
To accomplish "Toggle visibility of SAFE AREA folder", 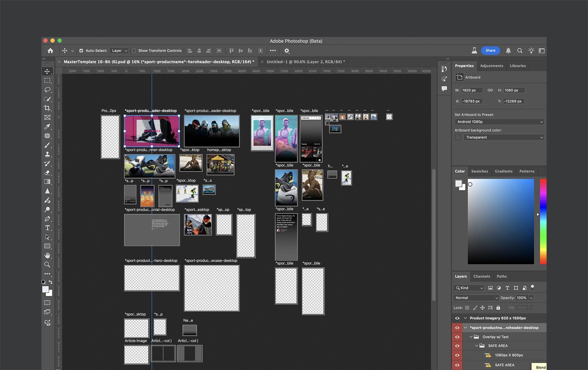I will pyautogui.click(x=457, y=346).
